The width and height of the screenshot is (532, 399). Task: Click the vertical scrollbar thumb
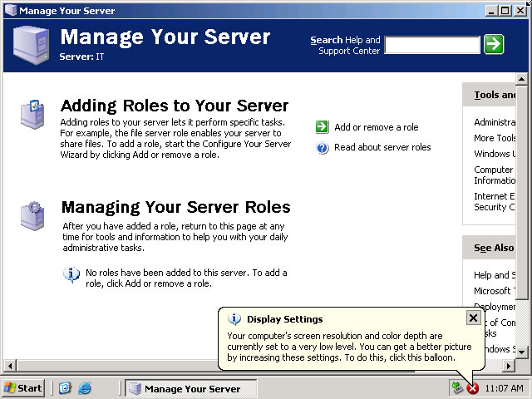[521, 192]
